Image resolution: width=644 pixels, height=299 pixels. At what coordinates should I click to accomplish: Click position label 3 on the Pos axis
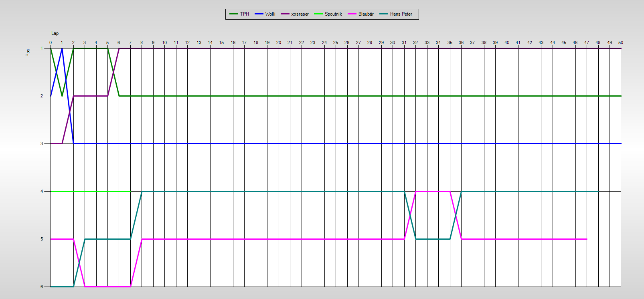(x=42, y=143)
